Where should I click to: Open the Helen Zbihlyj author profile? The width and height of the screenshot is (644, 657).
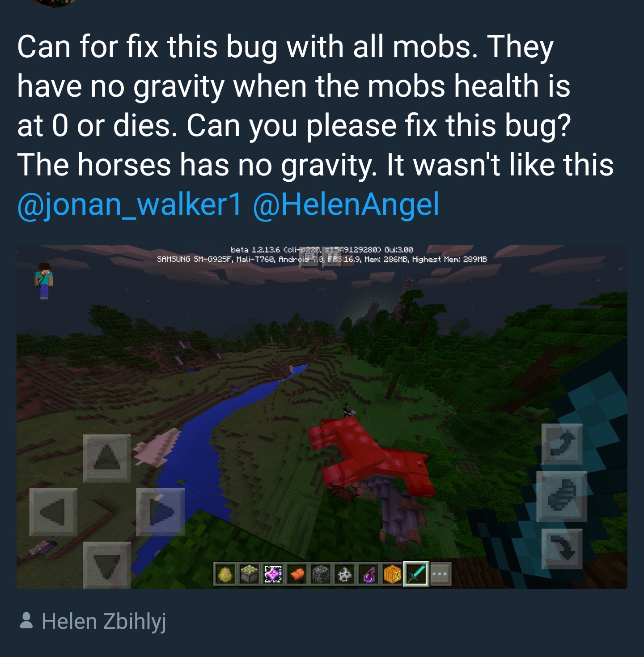tap(93, 621)
